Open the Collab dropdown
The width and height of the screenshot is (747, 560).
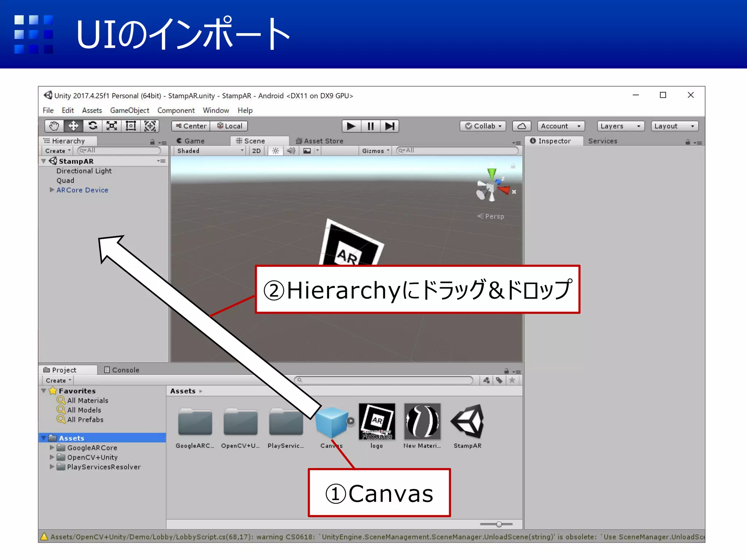pyautogui.click(x=483, y=126)
